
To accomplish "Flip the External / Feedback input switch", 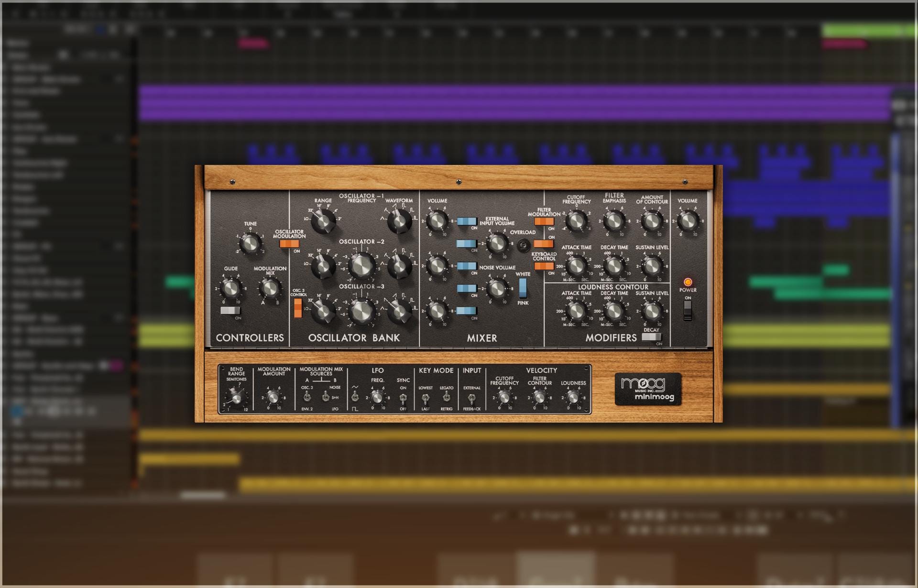I will coord(471,398).
